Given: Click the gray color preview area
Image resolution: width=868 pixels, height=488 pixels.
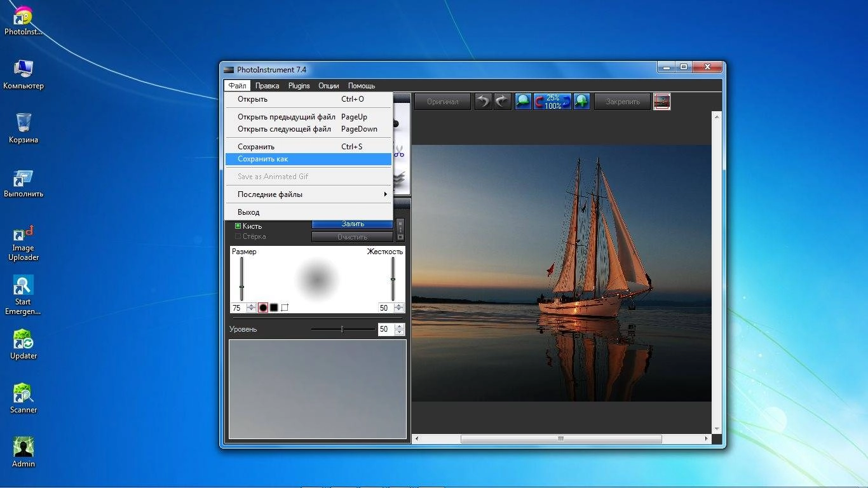Looking at the screenshot, I should pyautogui.click(x=318, y=389).
